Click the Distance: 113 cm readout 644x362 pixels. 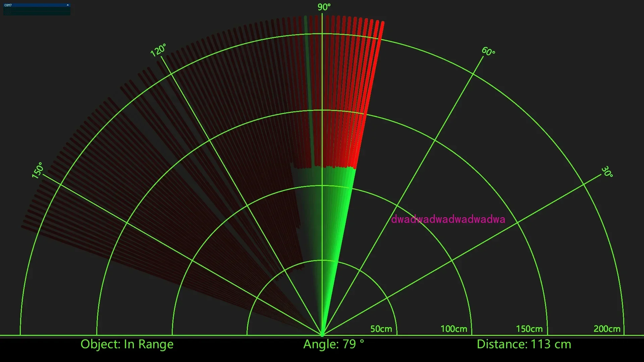tap(524, 344)
